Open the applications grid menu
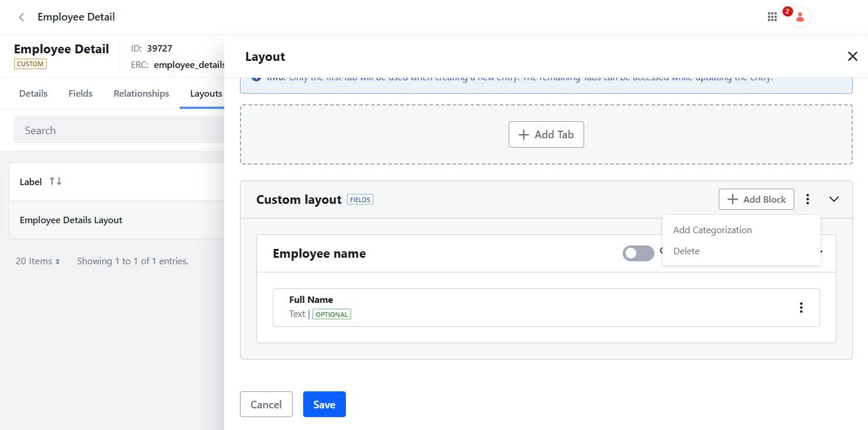This screenshot has height=430, width=868. (x=772, y=17)
